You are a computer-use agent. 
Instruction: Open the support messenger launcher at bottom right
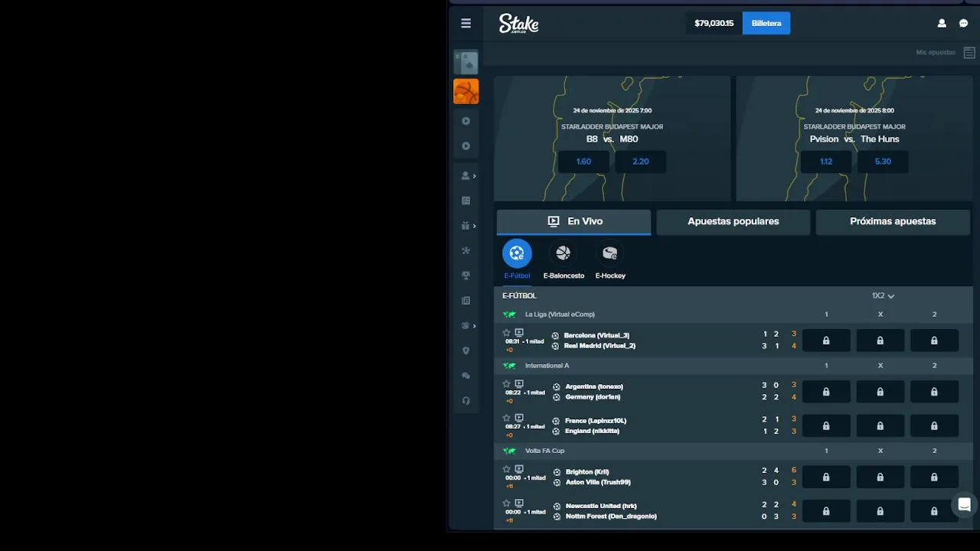[x=964, y=504]
